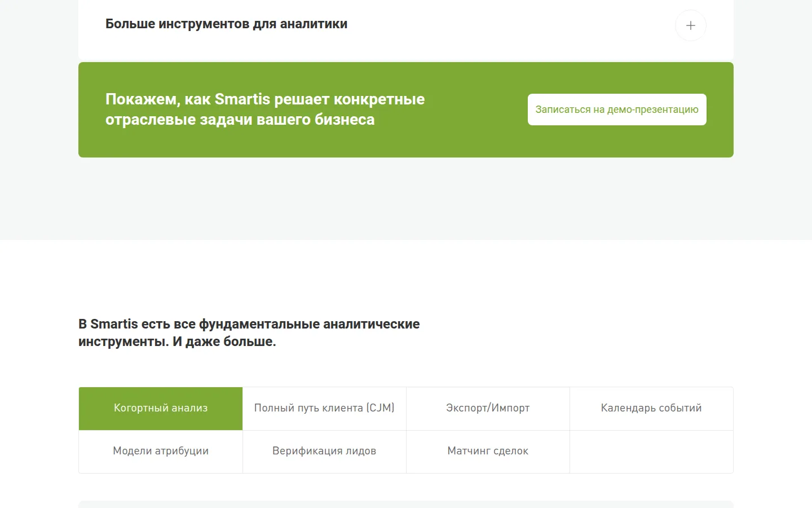Open 'Больше инструментов для аналитики' heading
This screenshot has width=812, height=508.
[x=226, y=24]
